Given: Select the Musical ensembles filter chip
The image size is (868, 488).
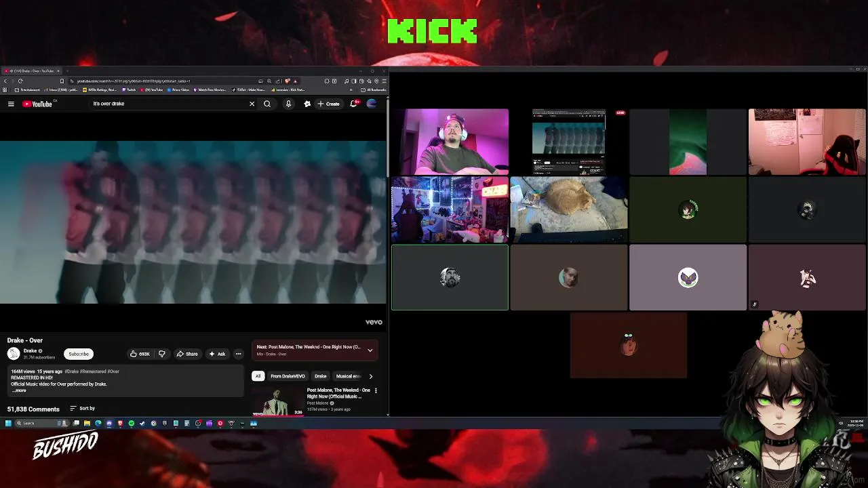Looking at the screenshot, I should tap(349, 376).
